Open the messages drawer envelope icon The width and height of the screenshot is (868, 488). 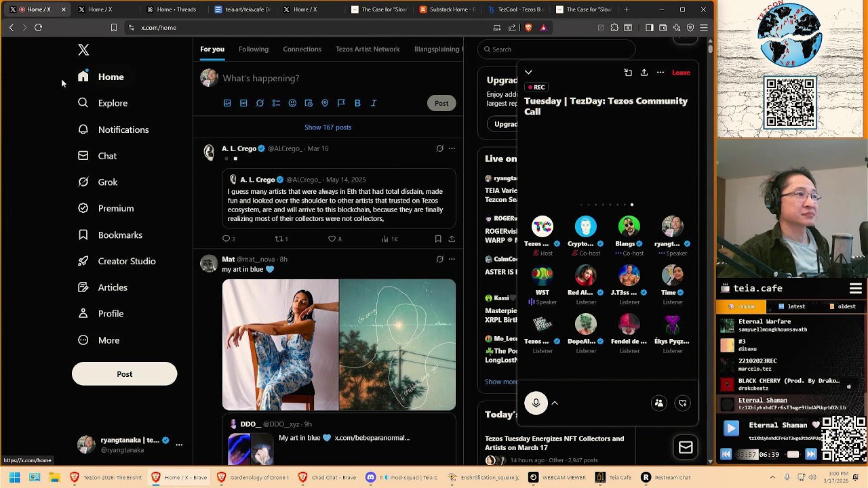point(686,448)
